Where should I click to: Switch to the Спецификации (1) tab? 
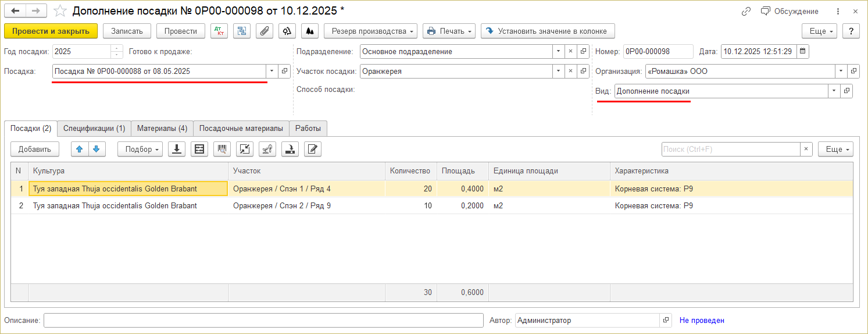94,128
